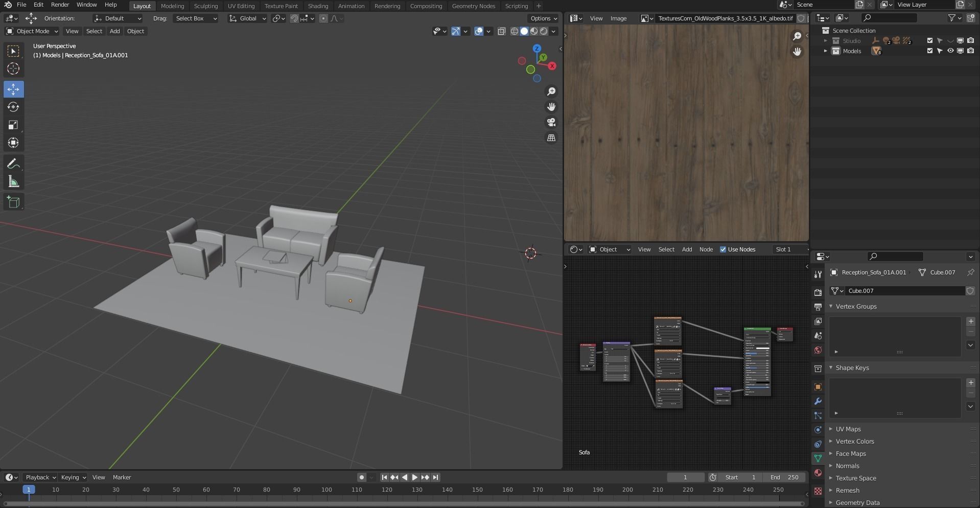Viewport: 980px width, 508px height.
Task: Select the Add Cube tool
Action: (x=13, y=202)
